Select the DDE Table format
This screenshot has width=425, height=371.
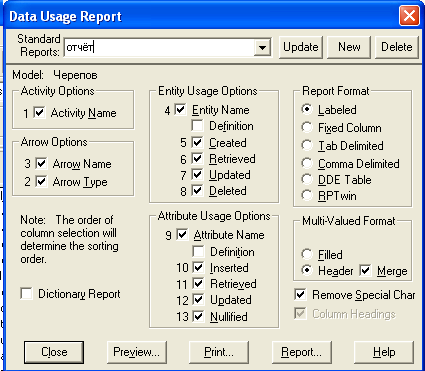[x=307, y=179]
